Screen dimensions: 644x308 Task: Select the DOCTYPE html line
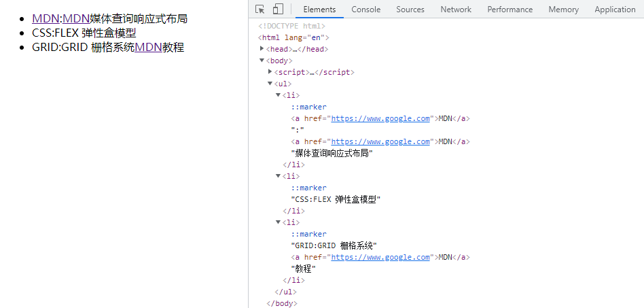pyautogui.click(x=291, y=26)
